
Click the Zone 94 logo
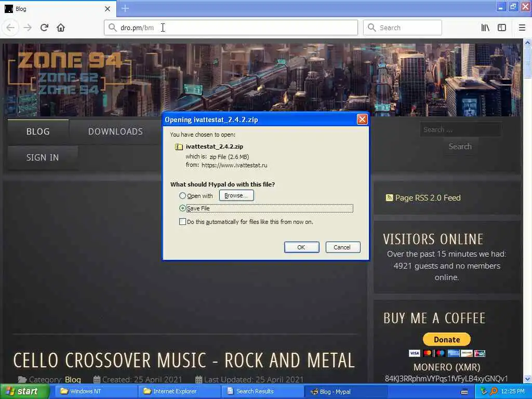[x=69, y=74]
